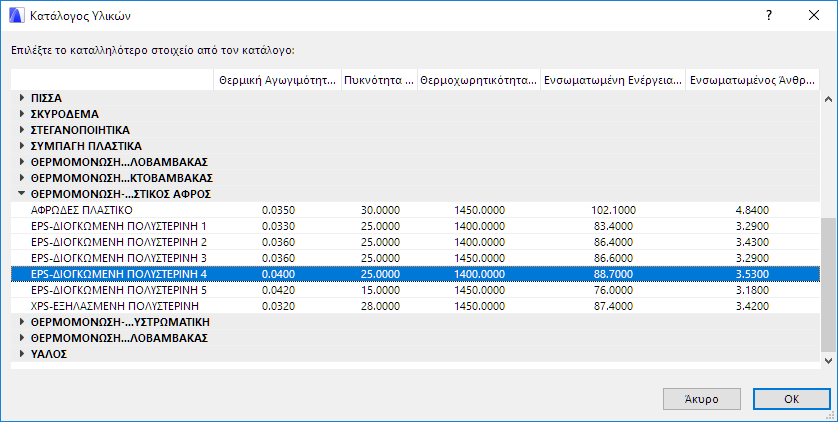Expand the ΣΚΥΡΟΔΕΜΑ category
The image size is (838, 422).
point(22,114)
